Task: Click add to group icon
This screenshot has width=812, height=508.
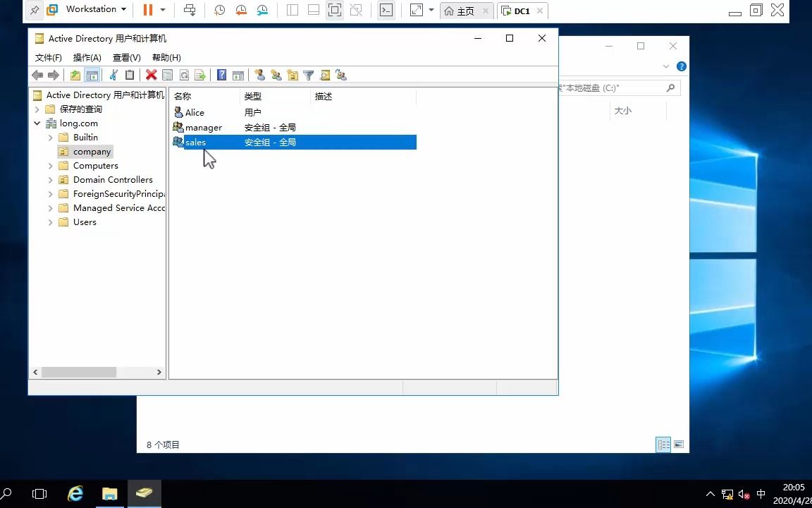Action: (340, 75)
